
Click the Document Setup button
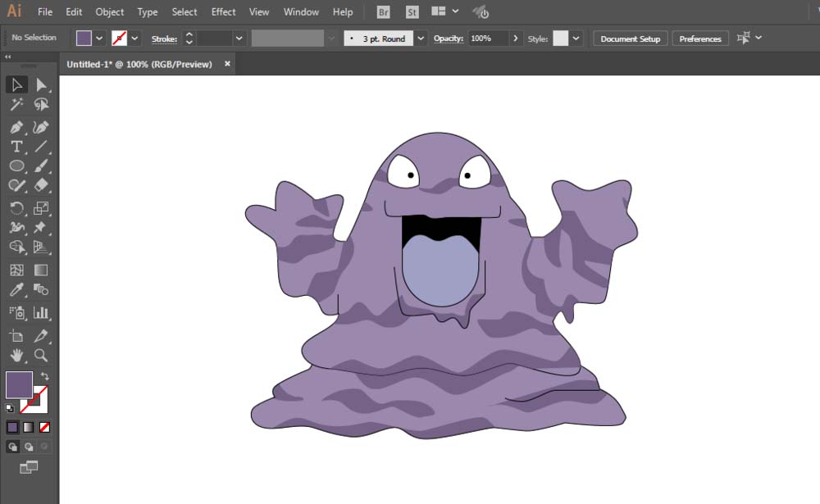coord(630,39)
